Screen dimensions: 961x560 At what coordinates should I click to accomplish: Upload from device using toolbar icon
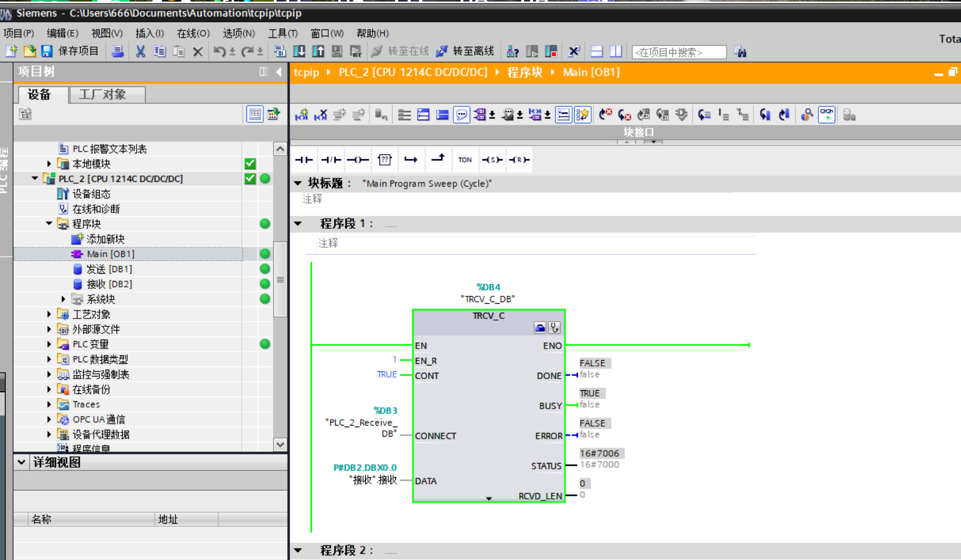point(318,51)
